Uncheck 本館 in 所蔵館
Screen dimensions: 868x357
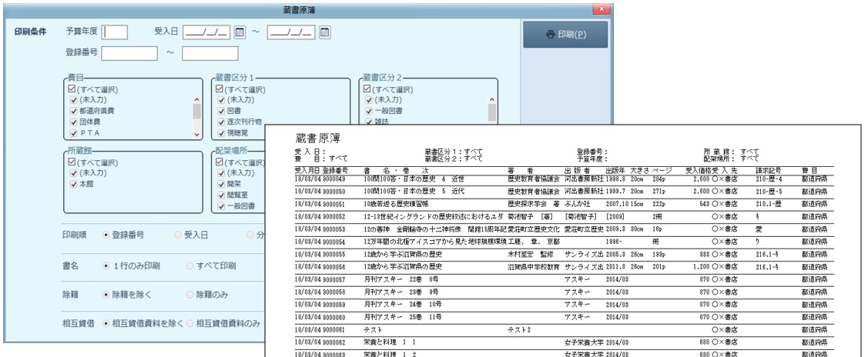click(73, 184)
